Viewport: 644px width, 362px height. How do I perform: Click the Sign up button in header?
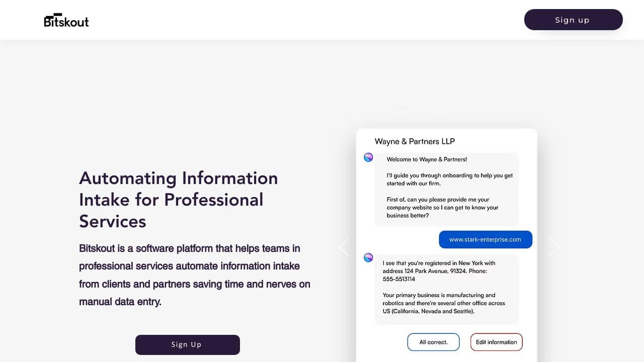point(573,20)
